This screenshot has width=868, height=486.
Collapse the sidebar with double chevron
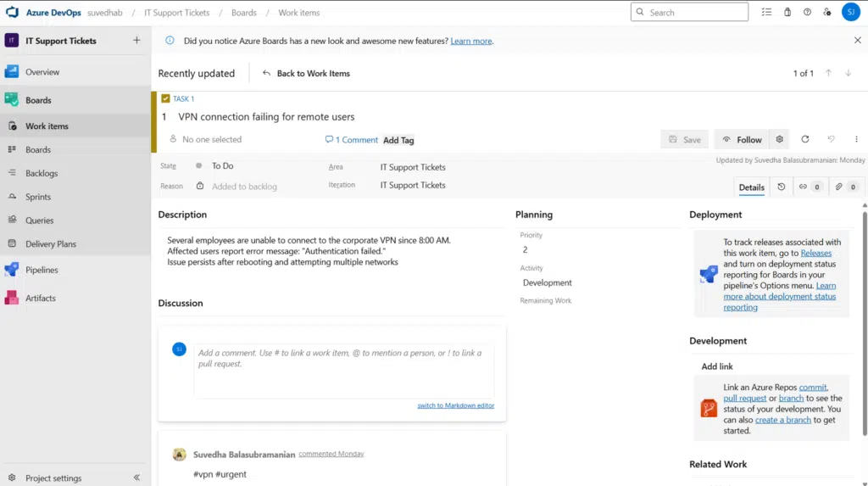pyautogui.click(x=136, y=478)
